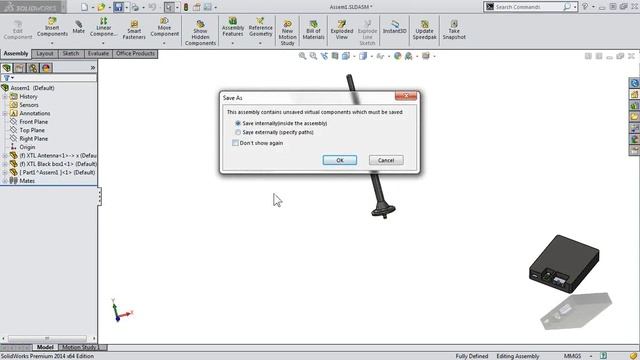640x360 pixels.
Task: Click the black box 3D model
Action: [x=564, y=263]
